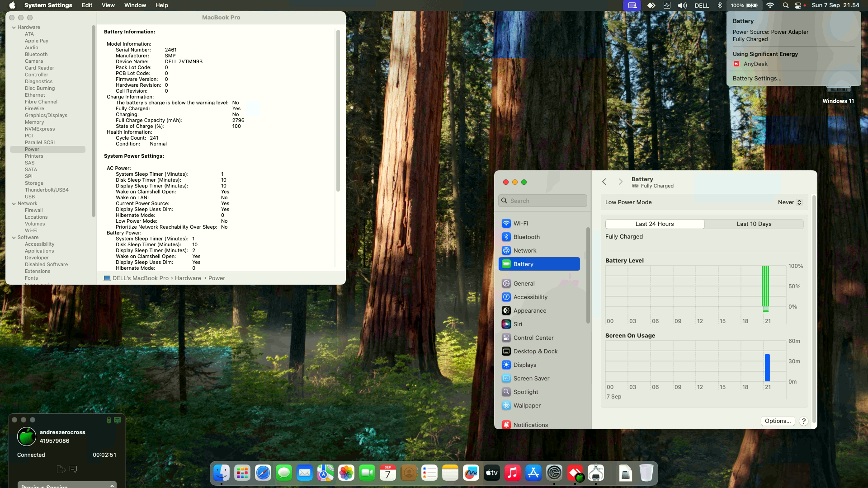
Task: Collapse the Software section in System Information
Action: (14, 238)
